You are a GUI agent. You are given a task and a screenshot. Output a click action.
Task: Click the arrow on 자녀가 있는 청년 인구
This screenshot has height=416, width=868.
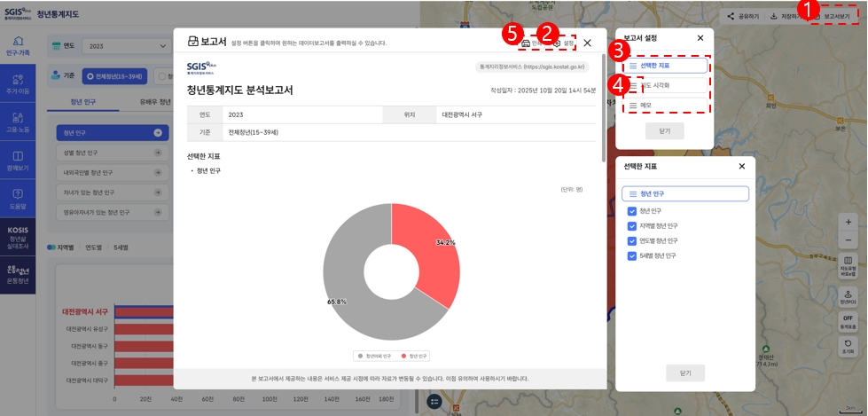point(158,192)
